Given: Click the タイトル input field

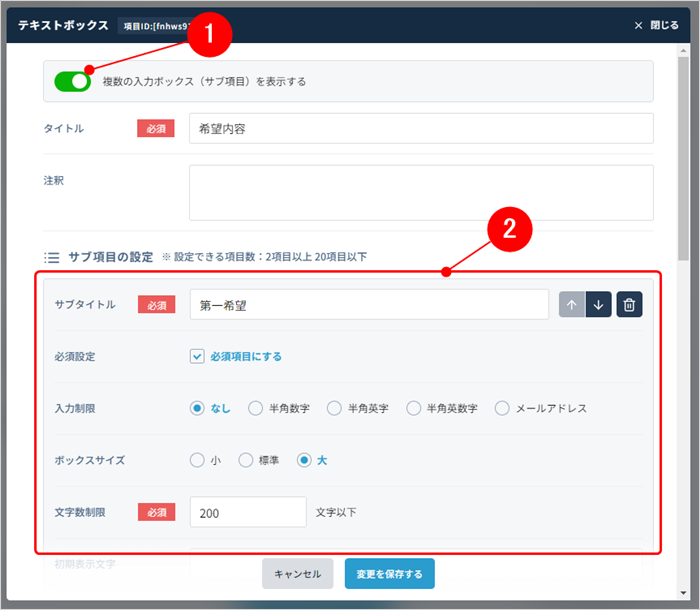Looking at the screenshot, I should [x=421, y=129].
